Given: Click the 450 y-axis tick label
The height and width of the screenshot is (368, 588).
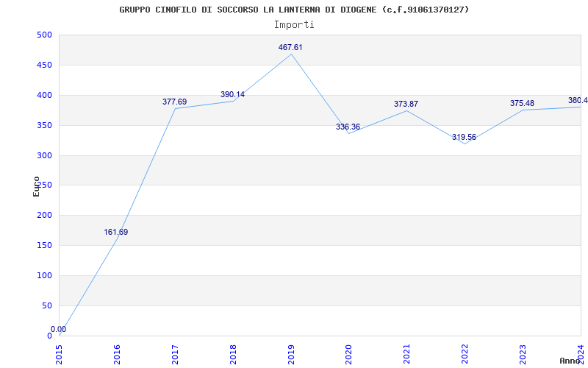Looking at the screenshot, I should 44,65.
